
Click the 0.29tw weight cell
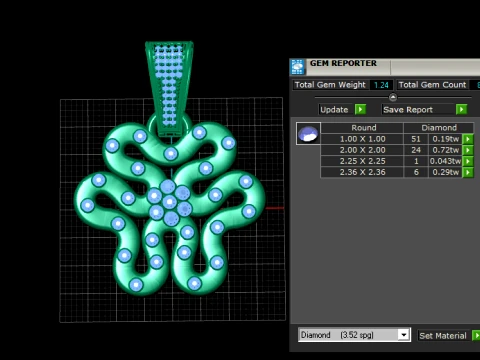[446, 172]
